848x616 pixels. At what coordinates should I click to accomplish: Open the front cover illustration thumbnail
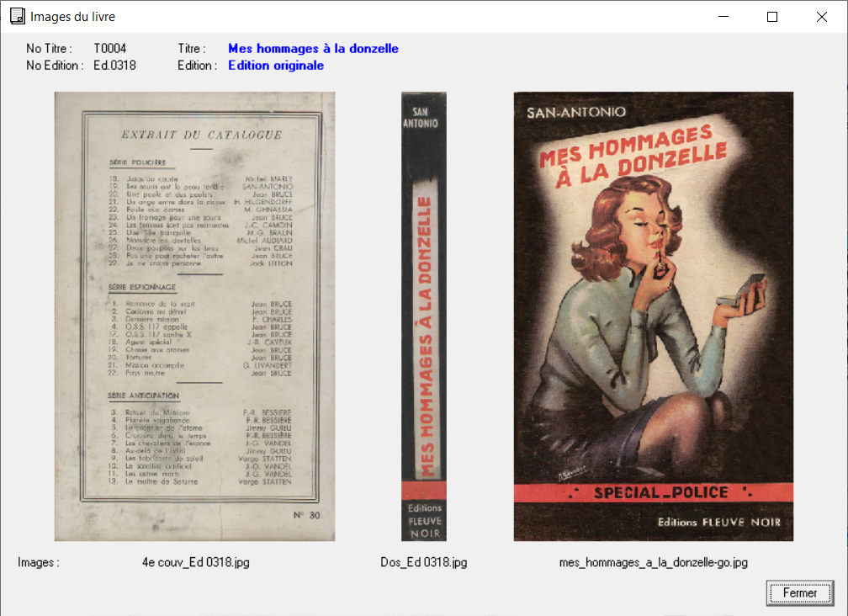pyautogui.click(x=654, y=316)
